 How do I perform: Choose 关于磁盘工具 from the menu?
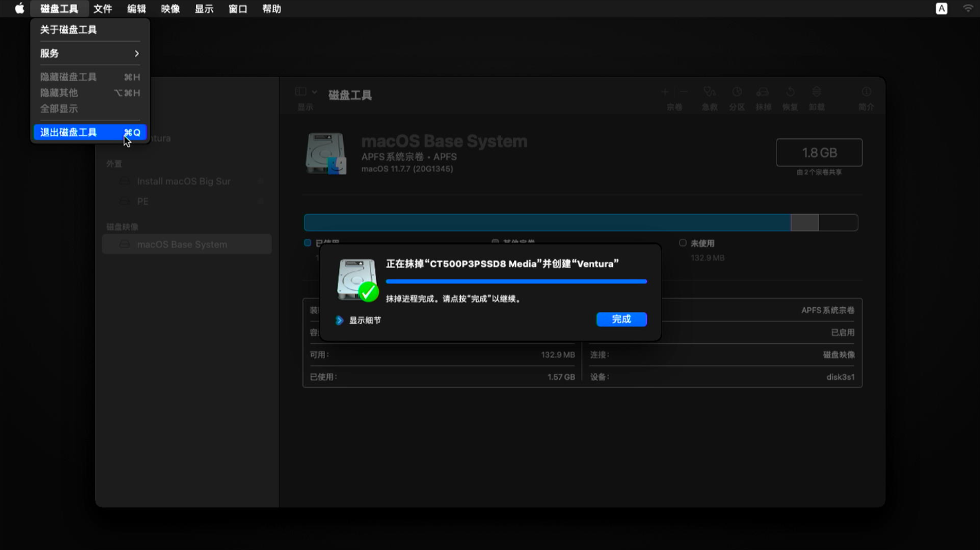click(x=90, y=30)
